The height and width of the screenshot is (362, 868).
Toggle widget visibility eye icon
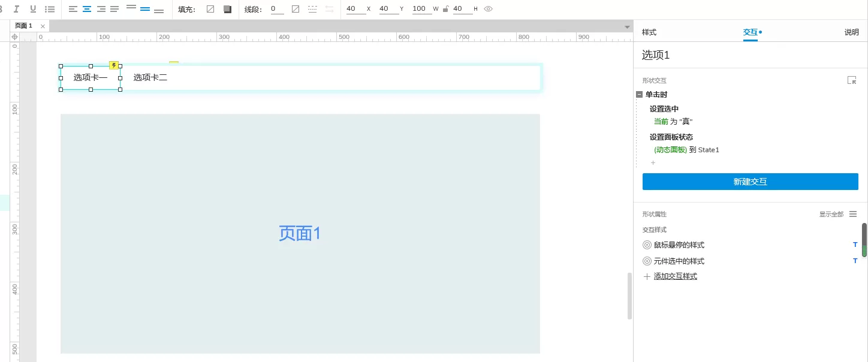tap(488, 9)
